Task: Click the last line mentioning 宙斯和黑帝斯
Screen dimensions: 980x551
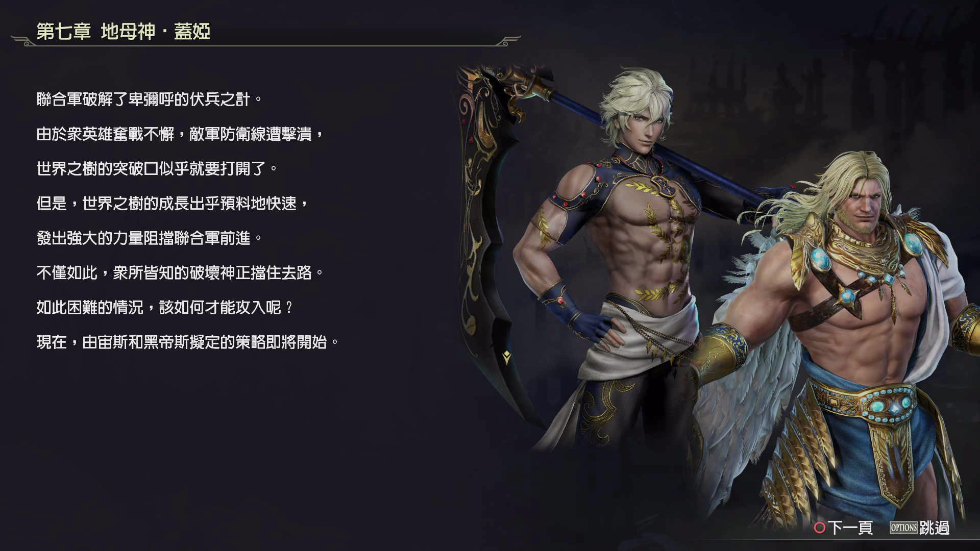Action: [x=187, y=342]
